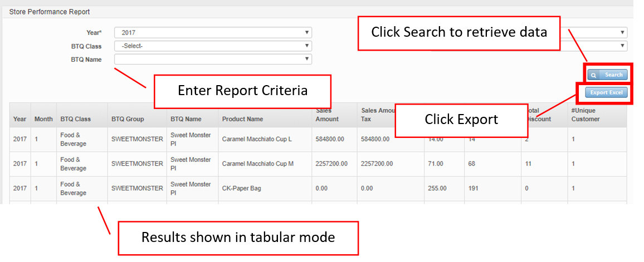Open the Year dropdown showing 2017
This screenshot has width=644, height=262.
(212, 33)
